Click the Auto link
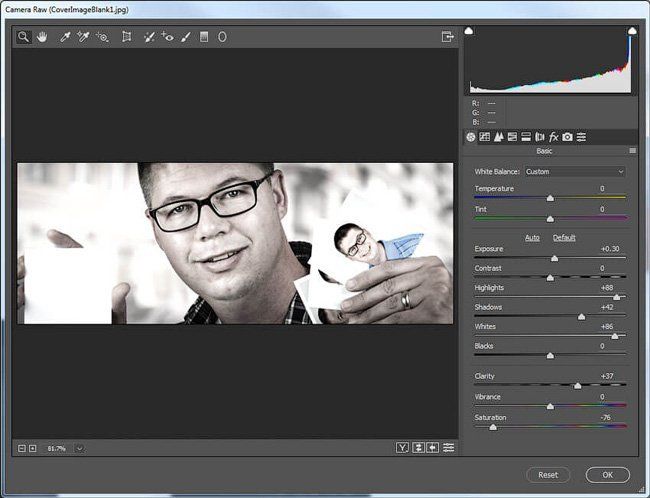Image resolution: width=650 pixels, height=498 pixels. pos(532,237)
